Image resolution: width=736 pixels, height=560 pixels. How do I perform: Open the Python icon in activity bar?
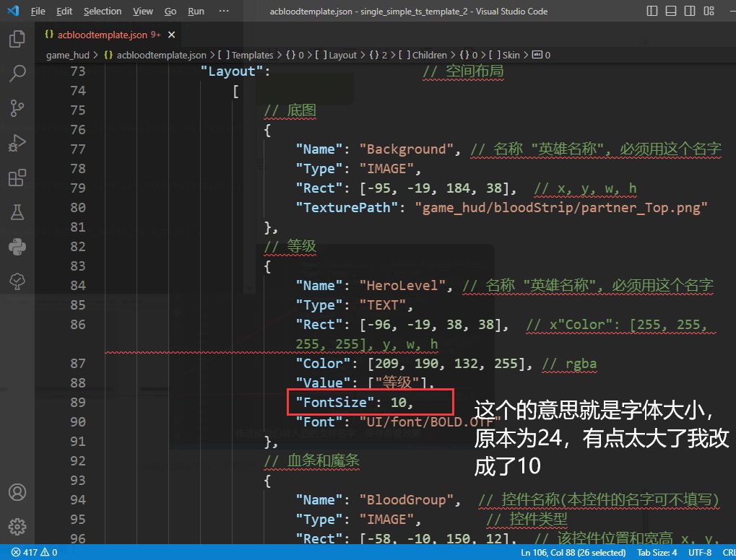pos(17,247)
